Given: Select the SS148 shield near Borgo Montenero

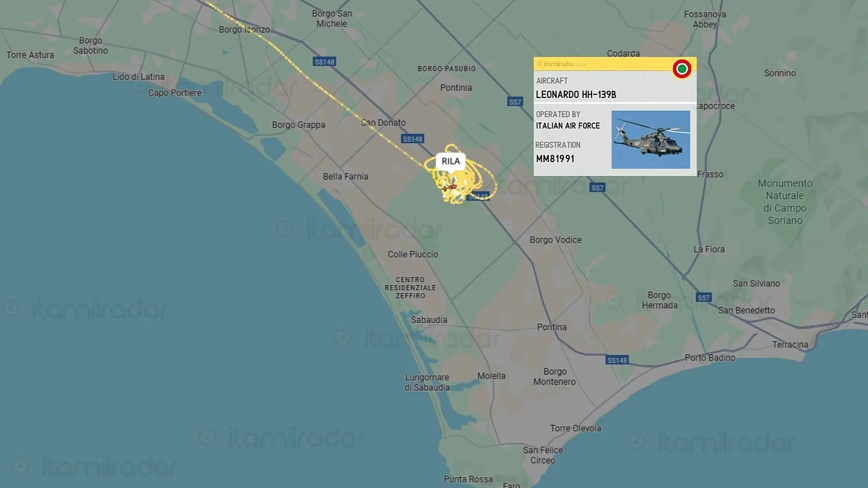Looking at the screenshot, I should pos(617,360).
